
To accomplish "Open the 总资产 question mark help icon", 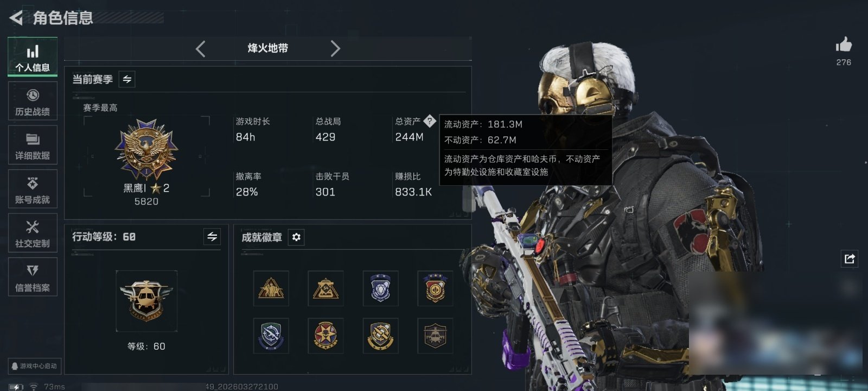I will (429, 121).
